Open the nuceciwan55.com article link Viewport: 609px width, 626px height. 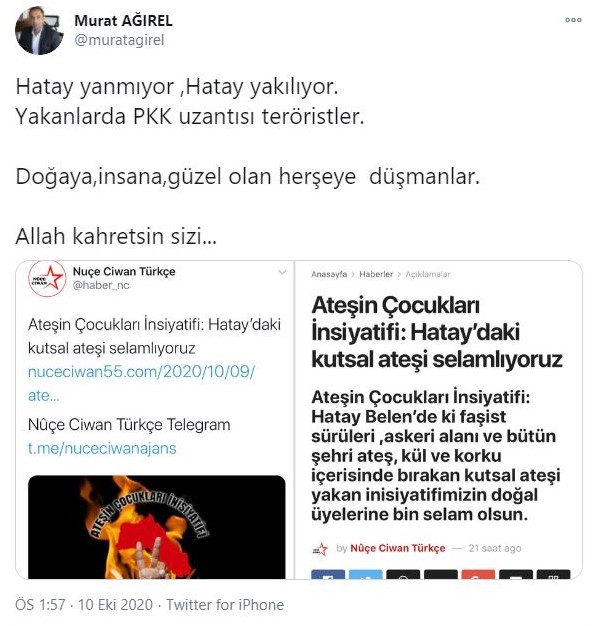pos(141,383)
